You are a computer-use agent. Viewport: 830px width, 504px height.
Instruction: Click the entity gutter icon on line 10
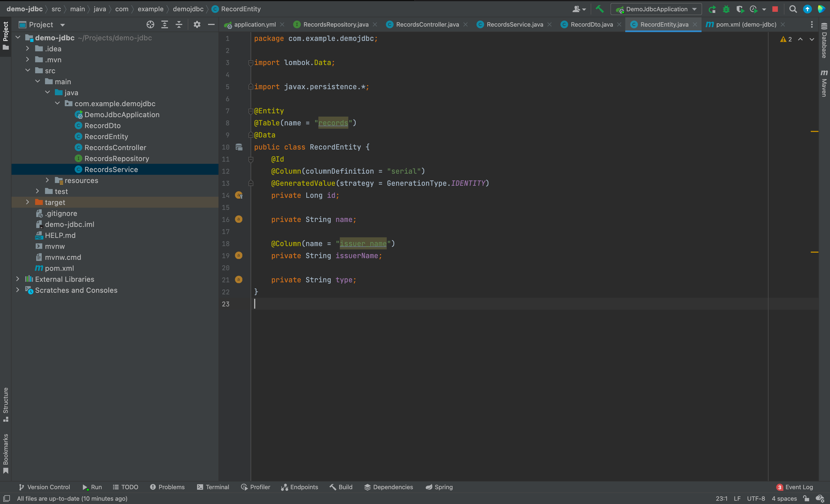239,147
